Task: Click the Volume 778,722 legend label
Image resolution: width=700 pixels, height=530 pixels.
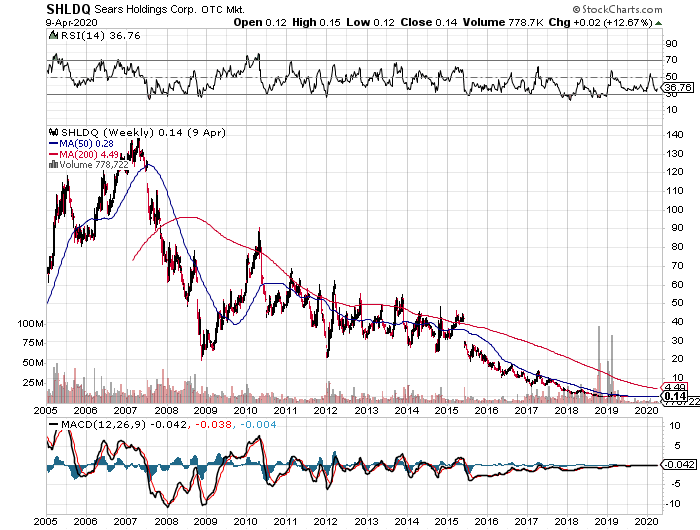Action: click(94, 164)
